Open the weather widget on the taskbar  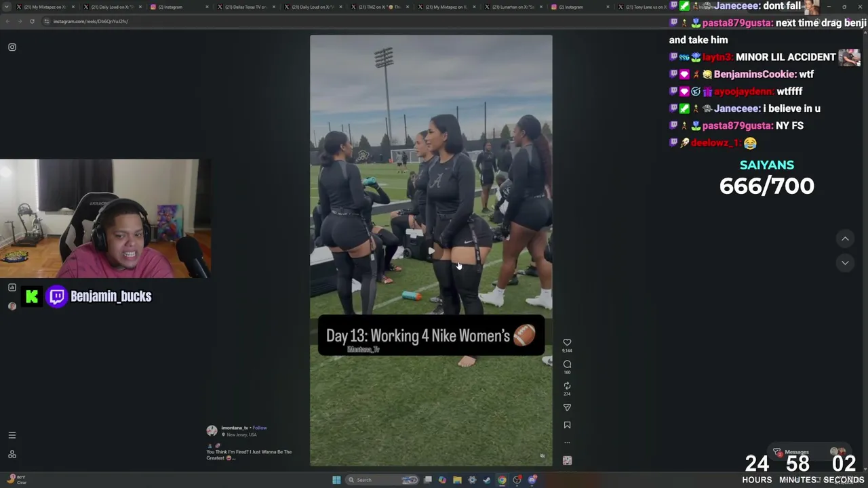17,480
